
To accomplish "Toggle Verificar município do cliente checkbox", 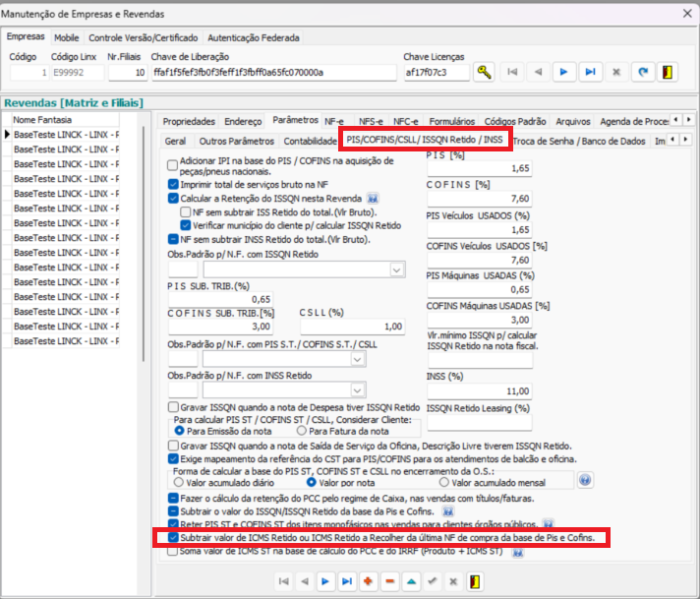I will [x=185, y=225].
